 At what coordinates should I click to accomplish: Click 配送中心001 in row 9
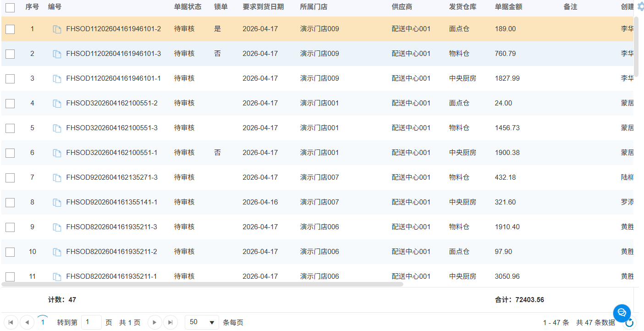coord(411,227)
